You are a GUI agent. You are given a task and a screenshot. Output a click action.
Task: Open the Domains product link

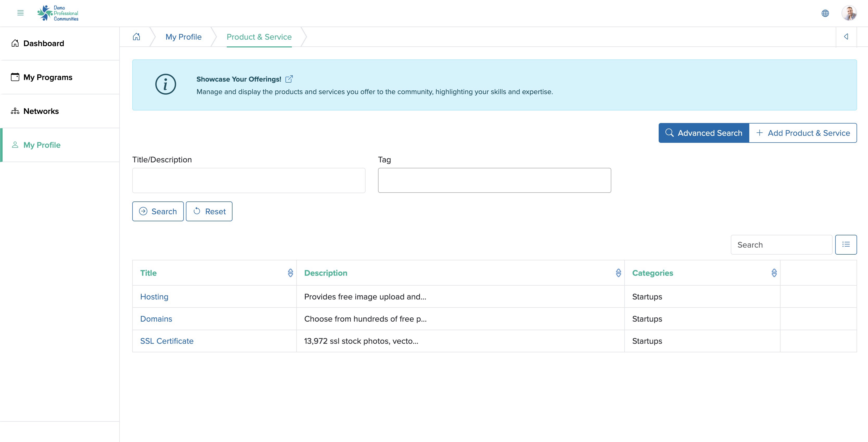[156, 319]
